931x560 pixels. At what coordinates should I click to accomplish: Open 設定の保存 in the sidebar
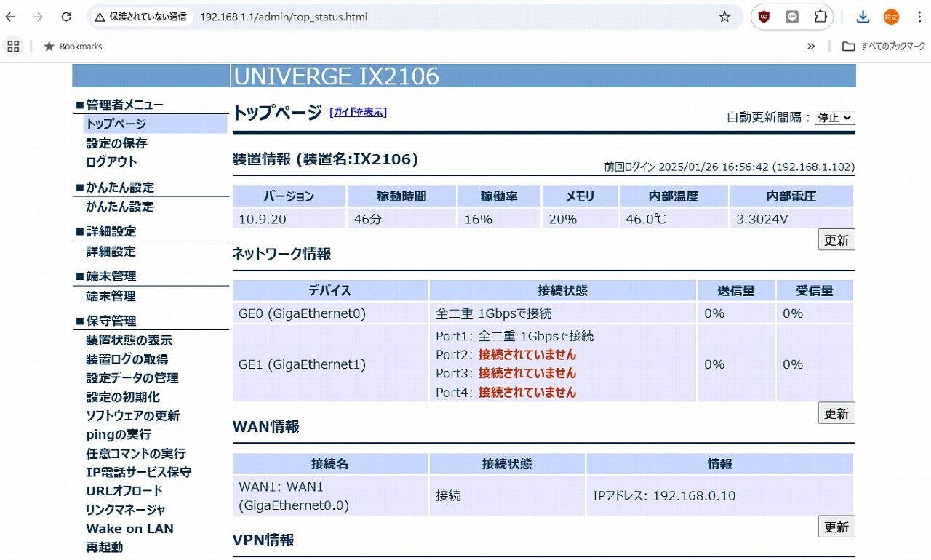tap(116, 143)
